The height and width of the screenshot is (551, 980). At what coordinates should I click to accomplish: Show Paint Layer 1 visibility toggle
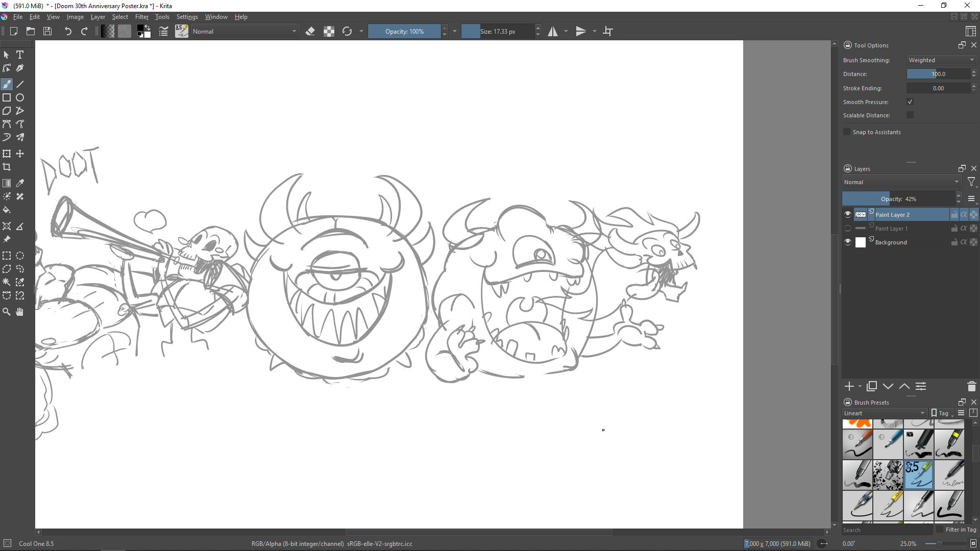848,229
